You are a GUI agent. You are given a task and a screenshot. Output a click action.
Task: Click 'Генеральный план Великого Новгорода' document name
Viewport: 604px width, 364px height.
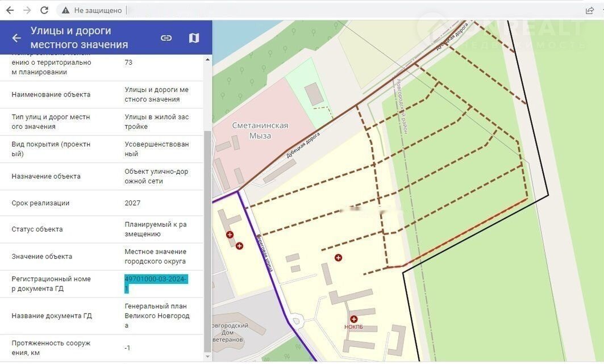coord(157,316)
